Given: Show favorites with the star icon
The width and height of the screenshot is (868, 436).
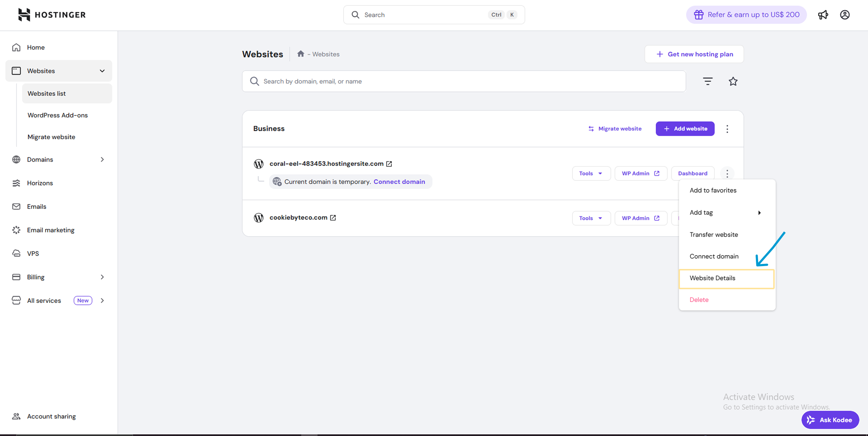Looking at the screenshot, I should [733, 81].
